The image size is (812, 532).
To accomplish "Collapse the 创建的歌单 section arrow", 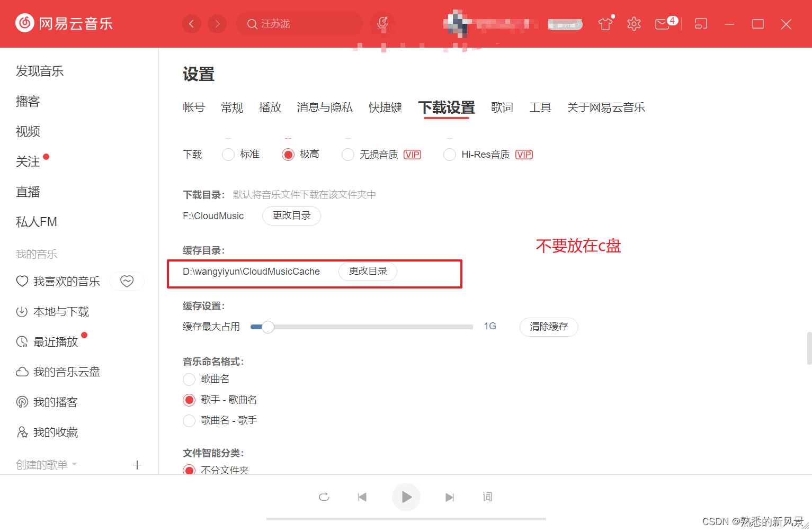I will point(74,464).
